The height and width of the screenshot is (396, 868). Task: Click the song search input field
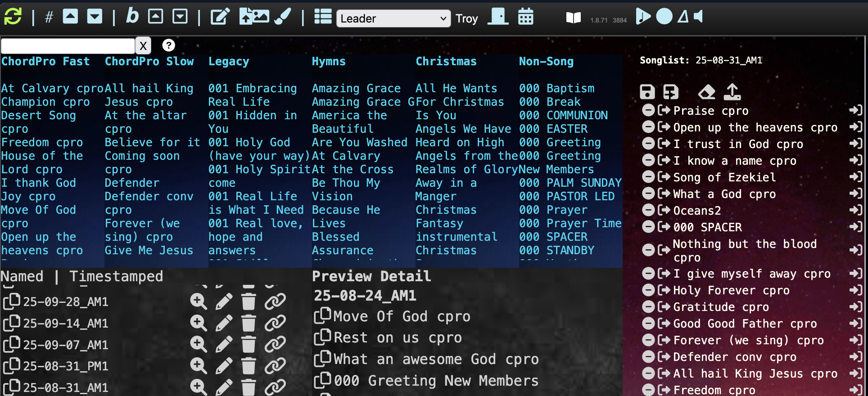(68, 45)
